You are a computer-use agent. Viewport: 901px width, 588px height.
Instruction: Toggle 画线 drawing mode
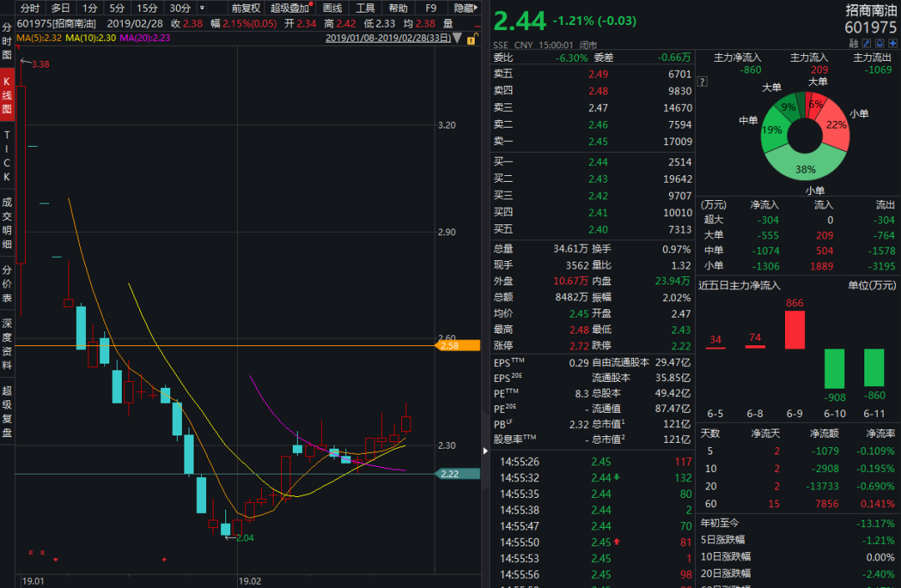click(332, 8)
